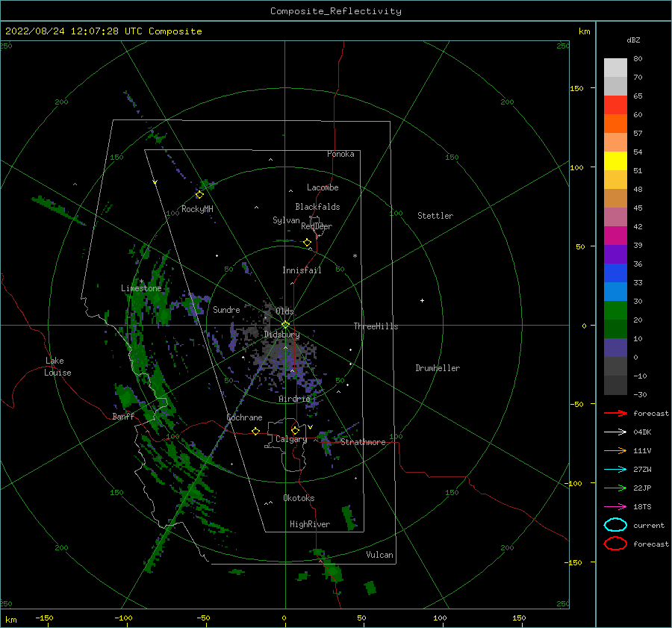Click the dBZ legend heading
The width and height of the screenshot is (672, 628).
tap(633, 40)
